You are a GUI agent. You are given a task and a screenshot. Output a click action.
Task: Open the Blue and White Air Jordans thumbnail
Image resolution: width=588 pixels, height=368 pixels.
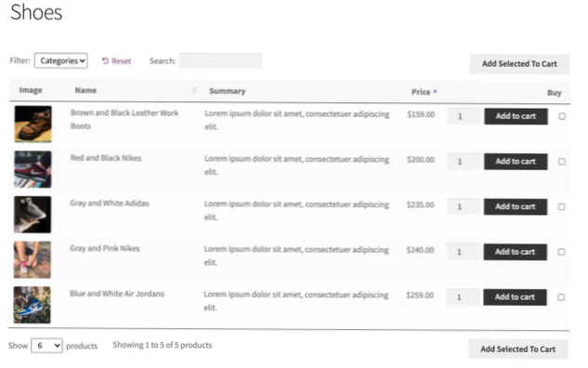pos(32,305)
